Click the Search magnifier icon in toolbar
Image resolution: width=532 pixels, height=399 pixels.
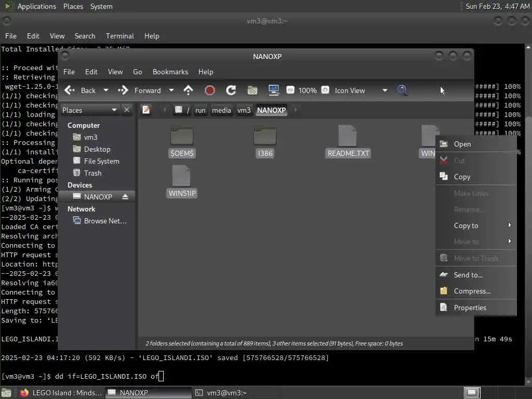point(402,90)
